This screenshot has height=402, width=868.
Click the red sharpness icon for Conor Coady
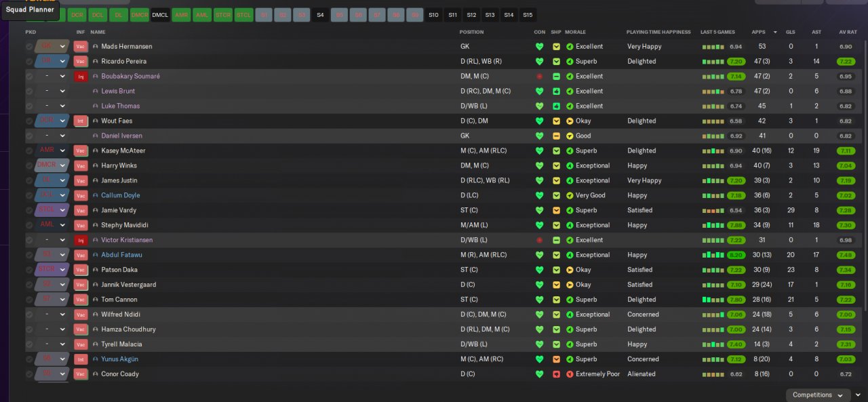pos(556,374)
